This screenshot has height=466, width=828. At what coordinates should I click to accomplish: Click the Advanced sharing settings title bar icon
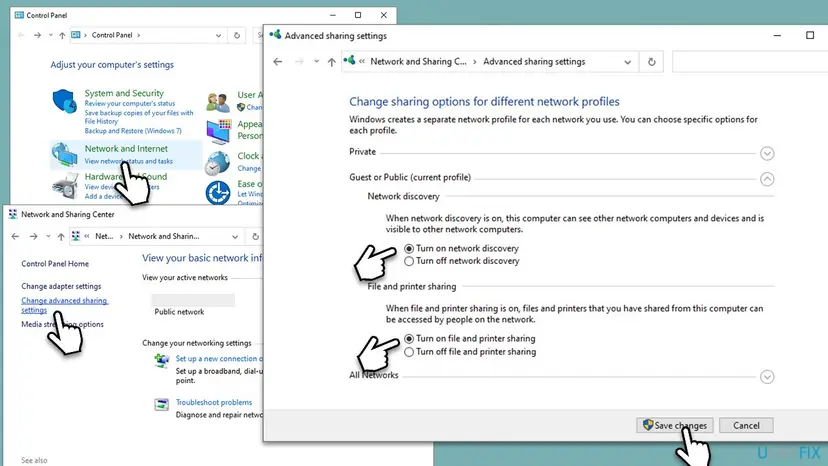275,35
